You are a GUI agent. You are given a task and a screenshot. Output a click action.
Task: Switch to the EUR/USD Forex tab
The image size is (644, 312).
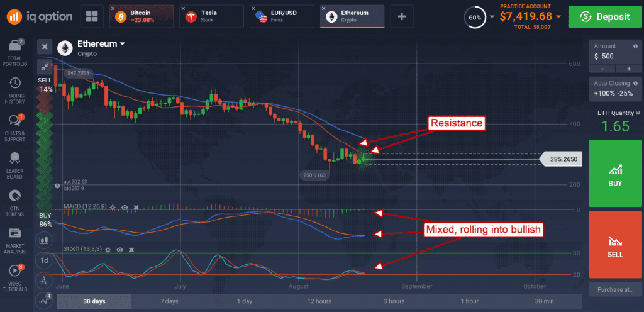282,16
